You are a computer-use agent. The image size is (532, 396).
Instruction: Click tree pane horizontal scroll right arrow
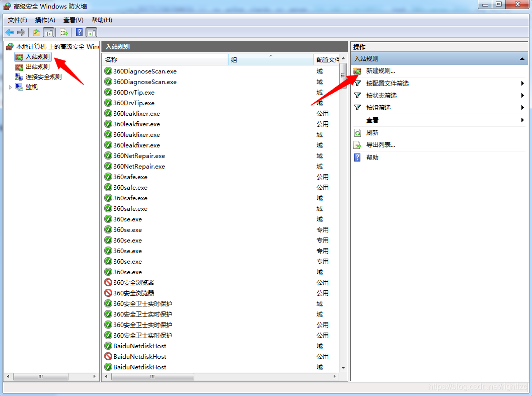point(94,376)
